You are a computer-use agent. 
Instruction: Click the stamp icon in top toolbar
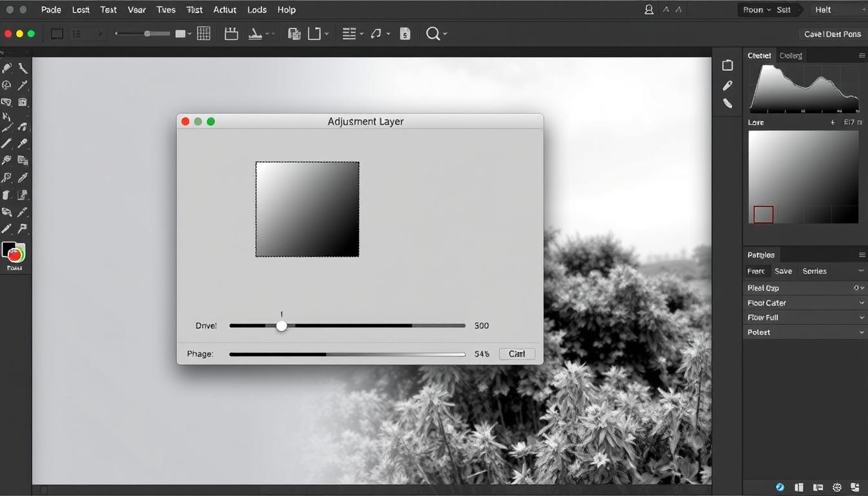[256, 34]
